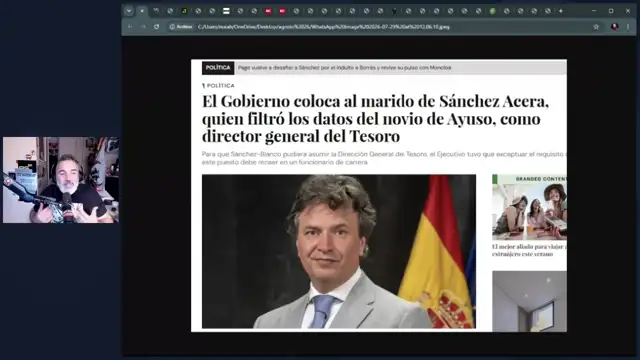Open the Chrome tab search chevron
The image size is (640, 360).
pyautogui.click(x=129, y=11)
